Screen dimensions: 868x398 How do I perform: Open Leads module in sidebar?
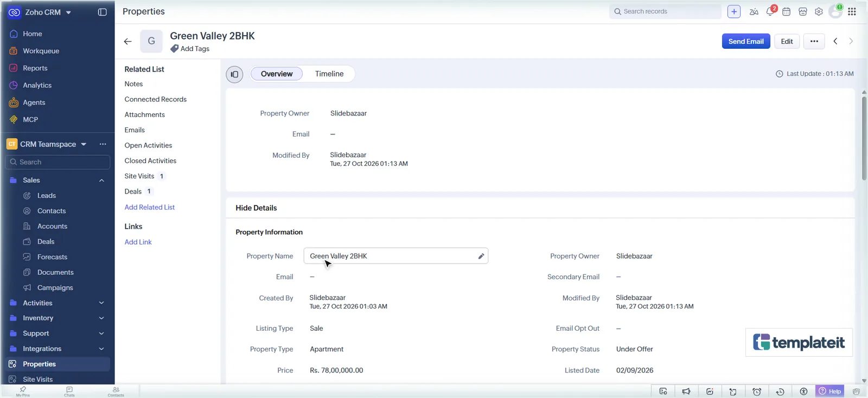point(46,196)
